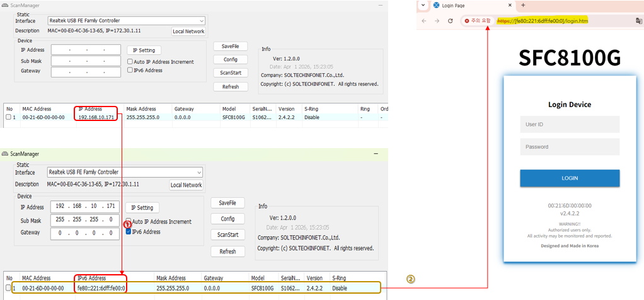The height and width of the screenshot is (300, 644).
Task: Click SaveFile in upper ScanManager
Action: (x=231, y=47)
